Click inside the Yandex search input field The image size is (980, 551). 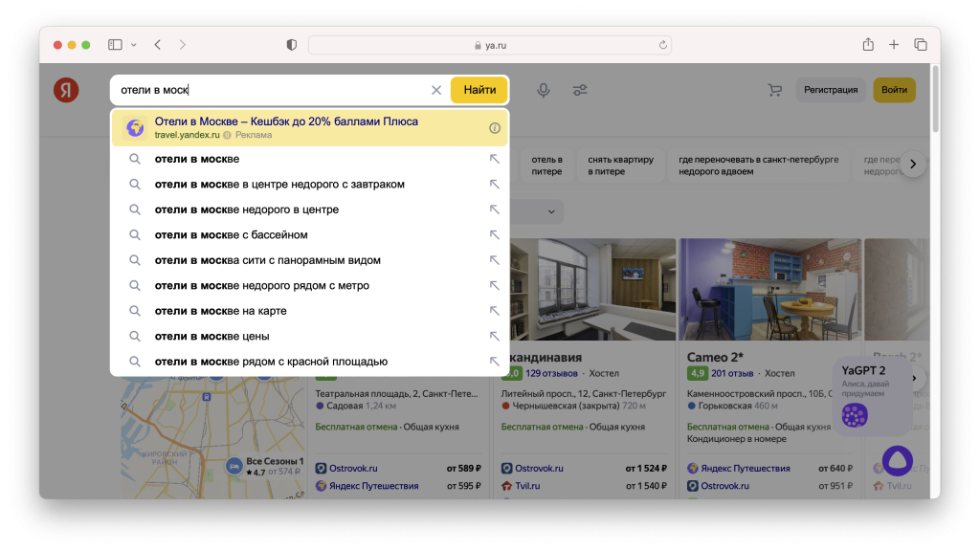272,90
